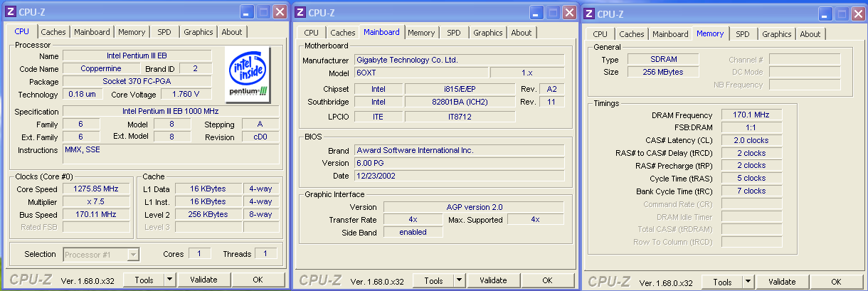Click the CPU-Z icon in the right window title bar
Image resolution: width=868 pixels, height=291 pixels.
[589, 14]
